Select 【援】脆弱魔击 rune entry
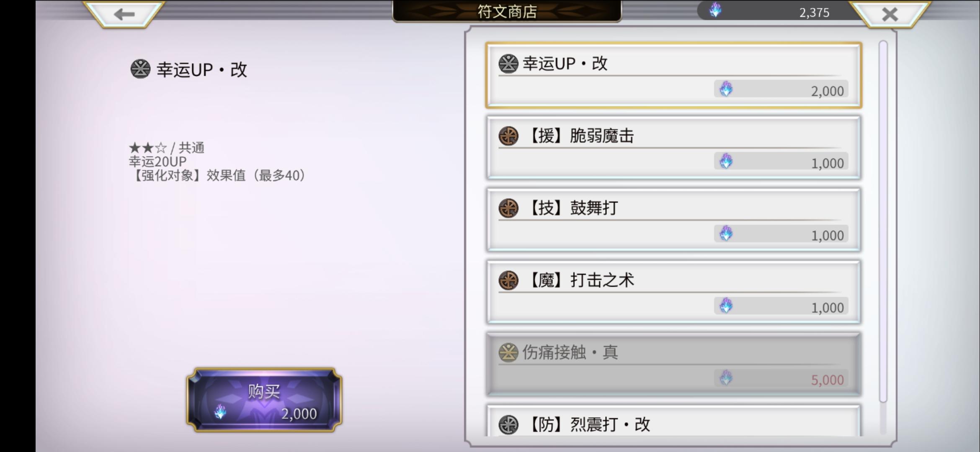The height and width of the screenshot is (452, 980). pos(673,148)
